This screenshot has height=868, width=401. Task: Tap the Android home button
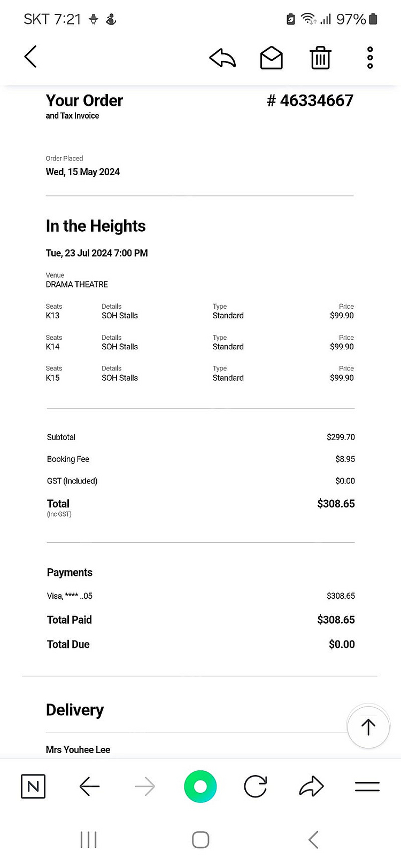(200, 840)
